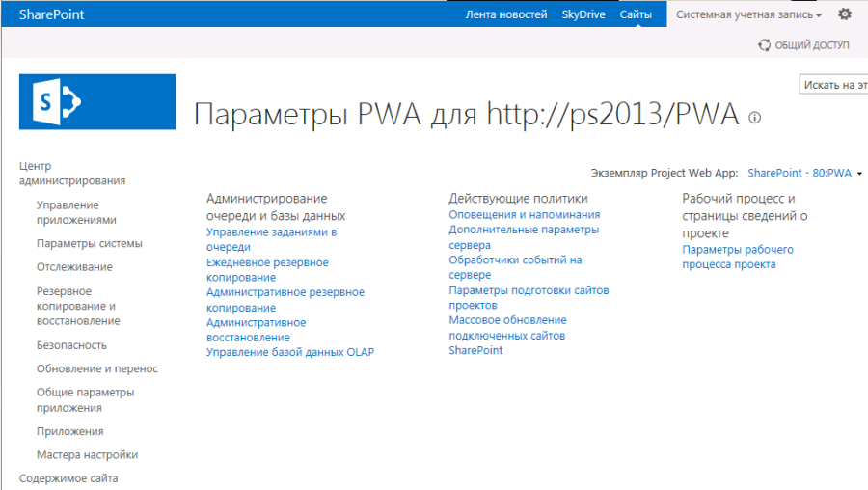Open Приложения in sidebar
The width and height of the screenshot is (868, 490).
69,431
